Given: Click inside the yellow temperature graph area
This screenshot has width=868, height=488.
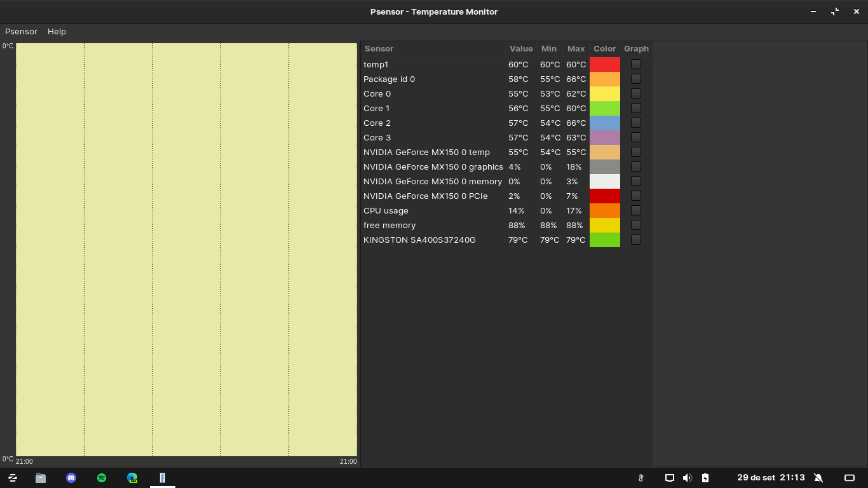Looking at the screenshot, I should point(186,249).
